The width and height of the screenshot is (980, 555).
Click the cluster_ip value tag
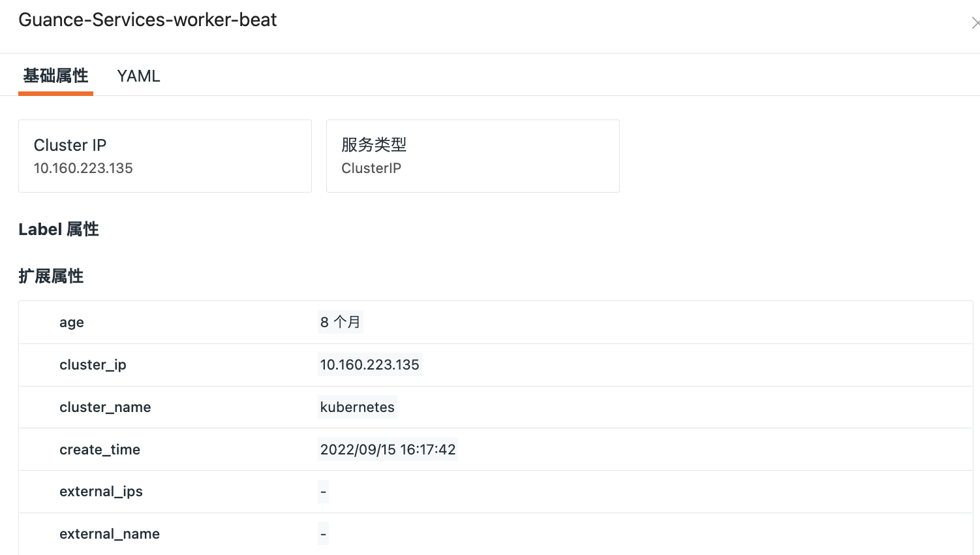pyautogui.click(x=369, y=364)
